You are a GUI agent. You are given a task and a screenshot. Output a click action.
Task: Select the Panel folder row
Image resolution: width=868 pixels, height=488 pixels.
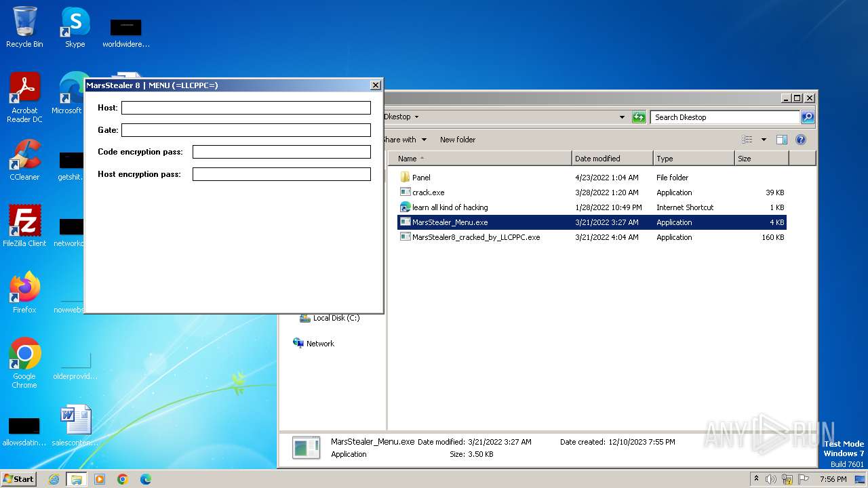coord(592,178)
